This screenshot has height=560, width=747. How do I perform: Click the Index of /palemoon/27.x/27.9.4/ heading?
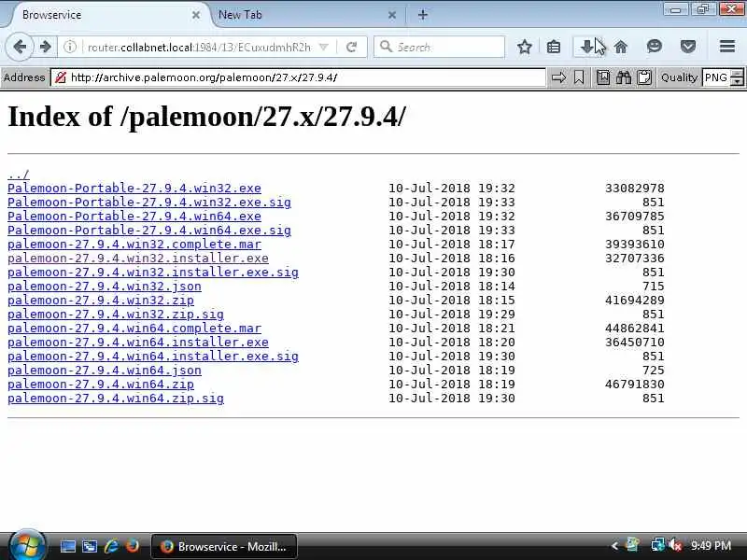206,116
